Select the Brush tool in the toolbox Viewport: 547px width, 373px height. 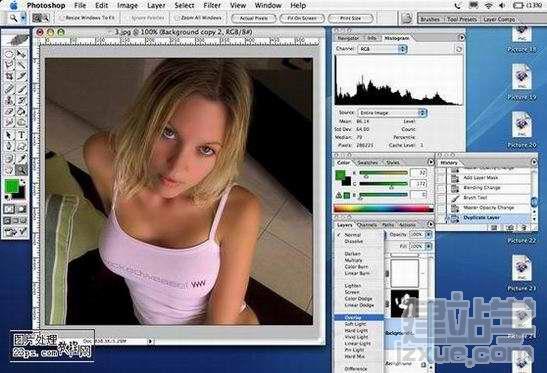click(x=22, y=88)
